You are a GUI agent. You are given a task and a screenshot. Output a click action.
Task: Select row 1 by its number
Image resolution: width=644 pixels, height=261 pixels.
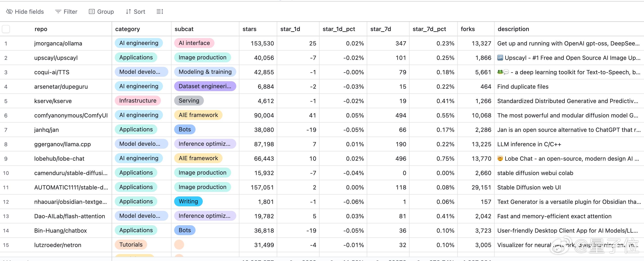(6, 43)
